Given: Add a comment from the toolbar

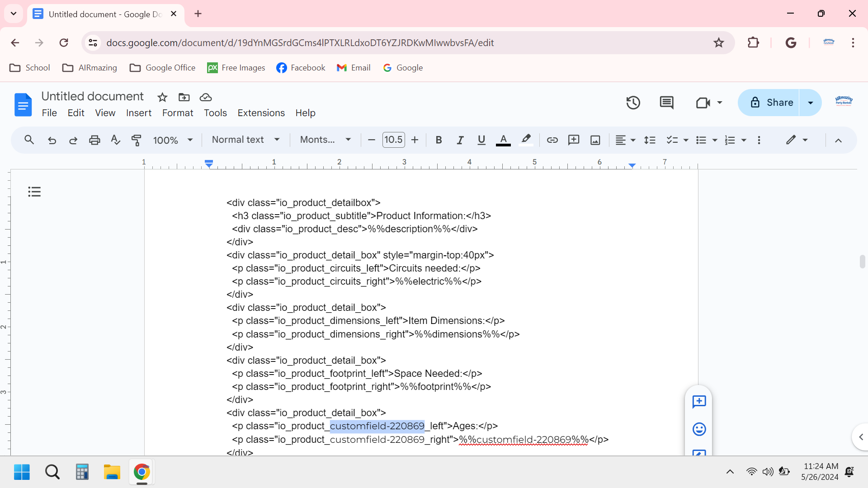Looking at the screenshot, I should point(574,140).
